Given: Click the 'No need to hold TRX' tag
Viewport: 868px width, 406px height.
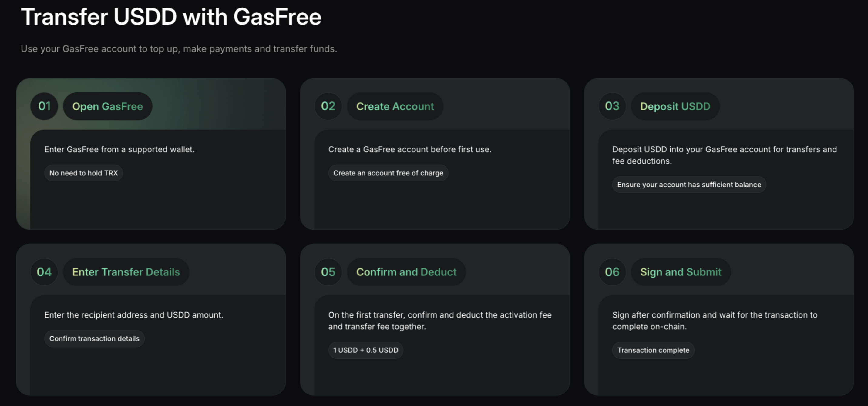Looking at the screenshot, I should coord(84,173).
